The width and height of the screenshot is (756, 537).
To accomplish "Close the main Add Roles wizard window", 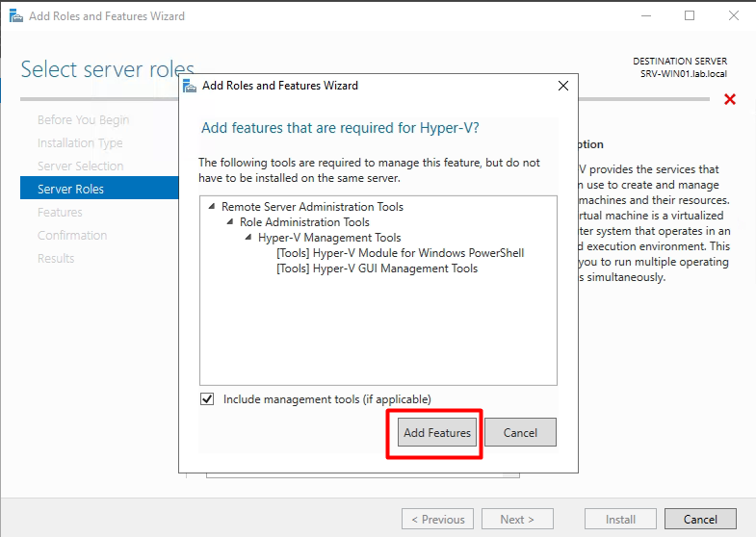I will point(733,16).
